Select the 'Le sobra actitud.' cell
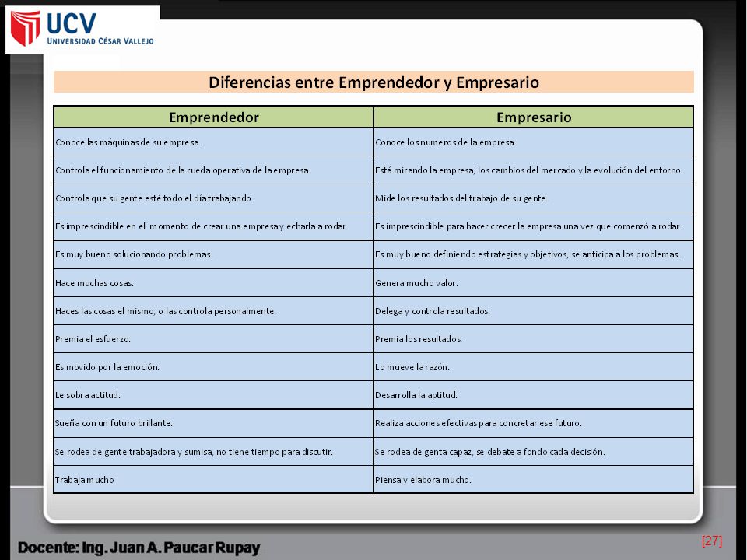 coord(213,395)
